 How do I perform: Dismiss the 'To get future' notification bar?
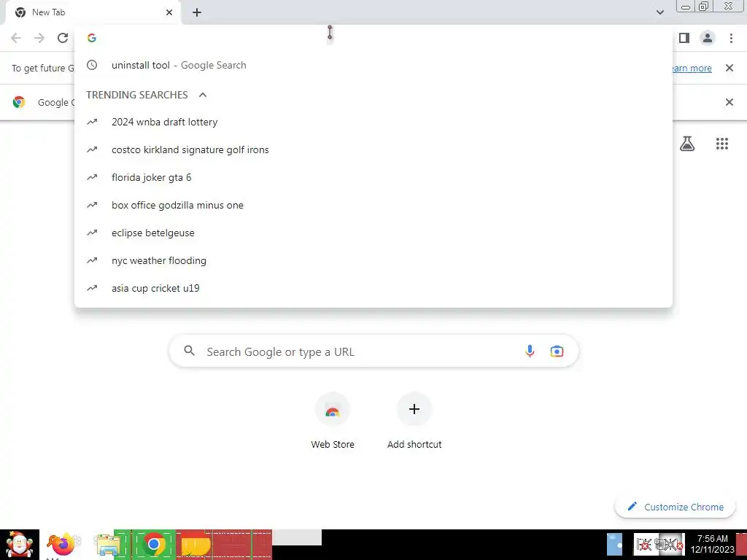tap(729, 68)
